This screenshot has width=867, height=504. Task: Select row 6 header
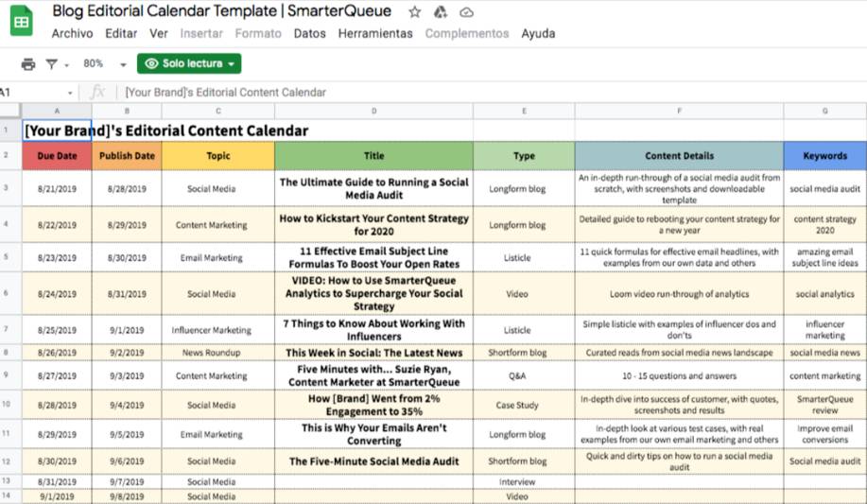point(10,293)
